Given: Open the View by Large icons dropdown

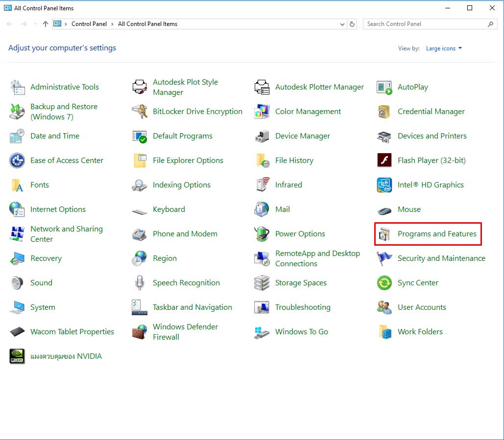Looking at the screenshot, I should tap(444, 48).
